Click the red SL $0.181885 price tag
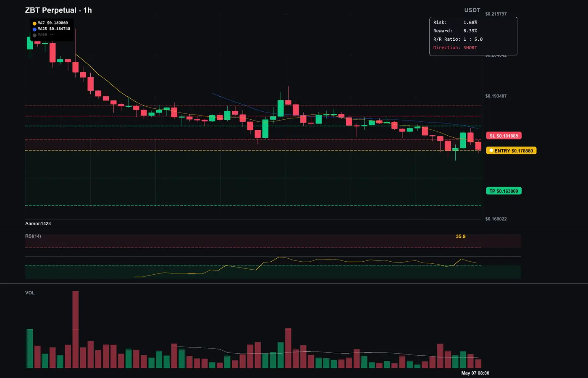This screenshot has width=588, height=378. coord(504,136)
